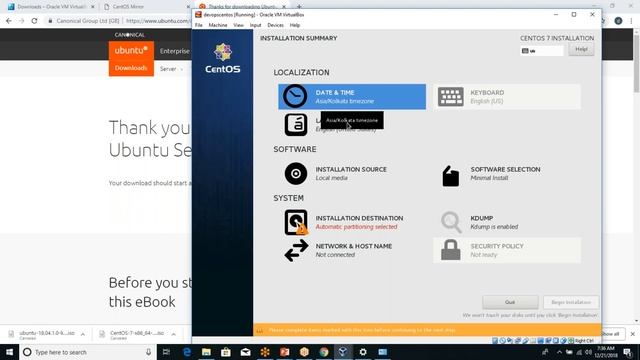This screenshot has height=360, width=640.
Task: Click the orange warning bar message
Action: click(x=362, y=330)
